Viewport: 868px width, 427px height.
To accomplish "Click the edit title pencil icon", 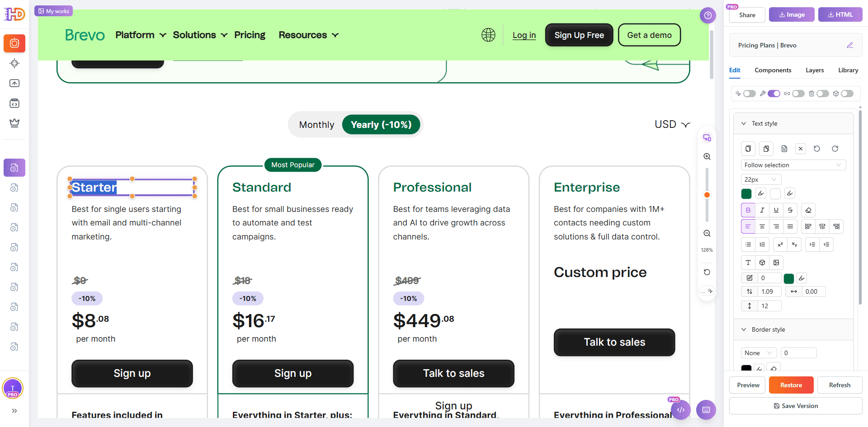I will [849, 45].
